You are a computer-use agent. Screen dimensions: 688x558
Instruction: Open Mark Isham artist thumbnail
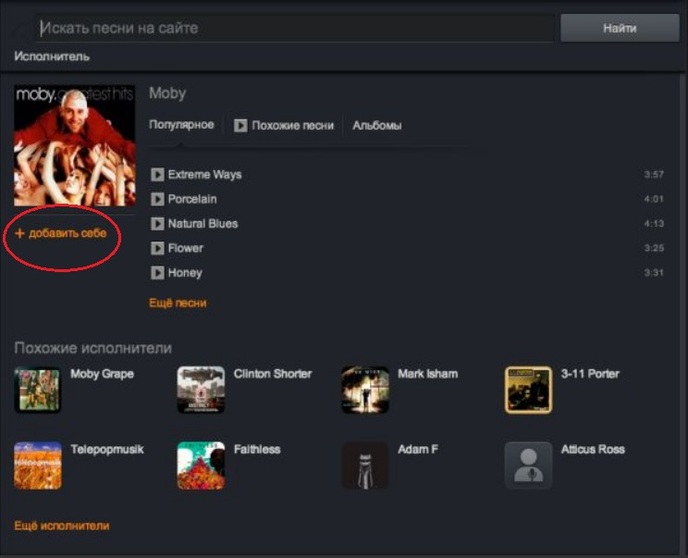click(x=365, y=390)
